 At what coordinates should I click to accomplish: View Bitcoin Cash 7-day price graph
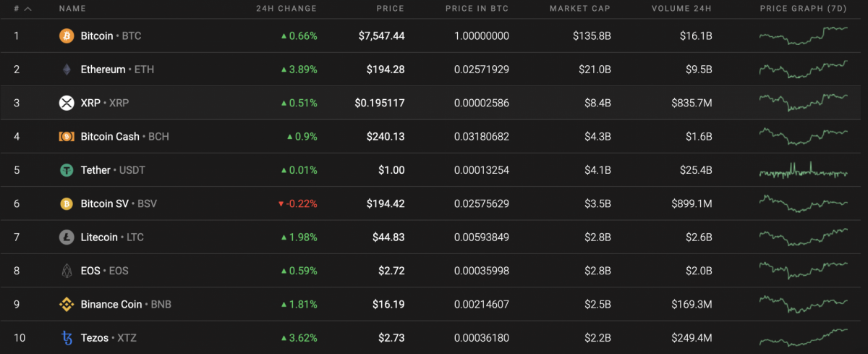[804, 136]
